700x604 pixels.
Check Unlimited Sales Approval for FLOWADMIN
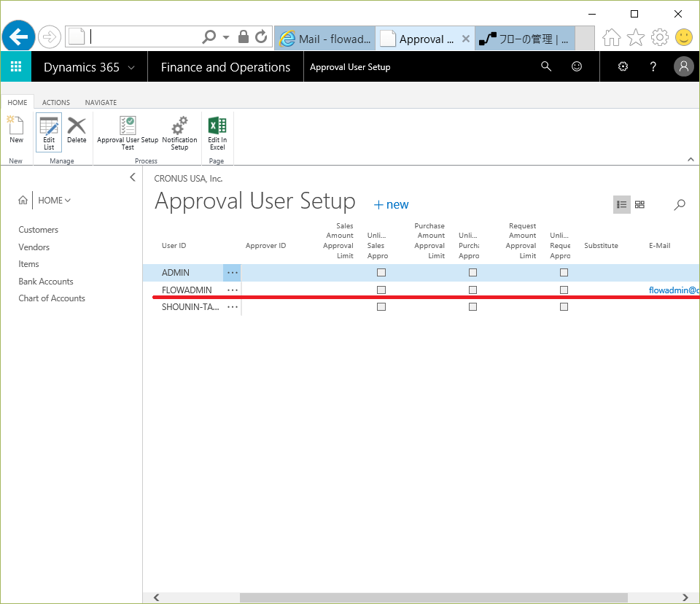(381, 290)
